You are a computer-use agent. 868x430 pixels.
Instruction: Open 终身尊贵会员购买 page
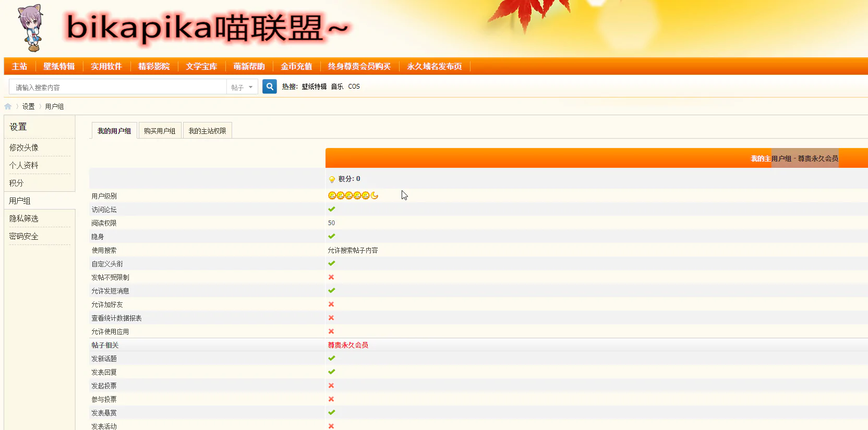(359, 66)
